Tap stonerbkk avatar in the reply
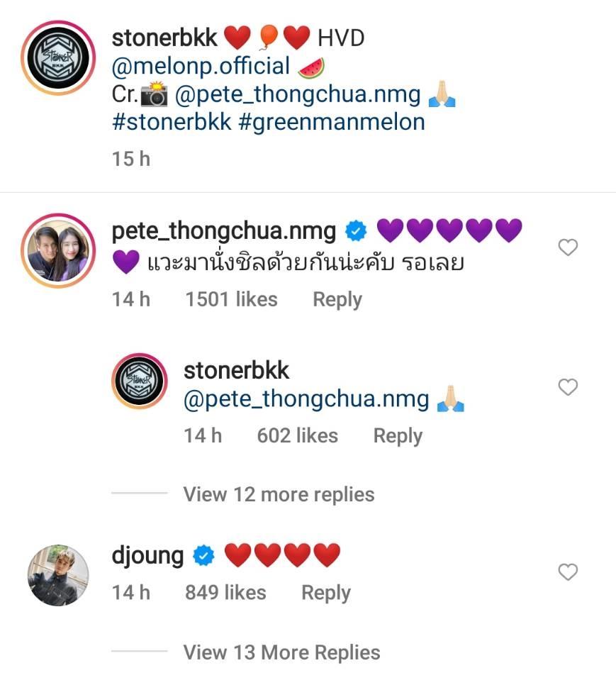The image size is (616, 685). [x=140, y=381]
